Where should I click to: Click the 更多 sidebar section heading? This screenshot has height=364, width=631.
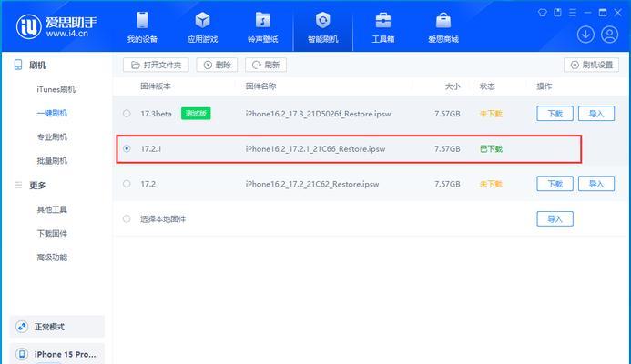(x=37, y=185)
